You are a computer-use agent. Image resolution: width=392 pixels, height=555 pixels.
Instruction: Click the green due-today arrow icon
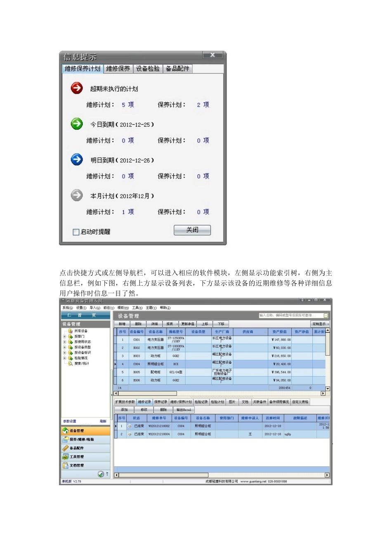[77, 123]
